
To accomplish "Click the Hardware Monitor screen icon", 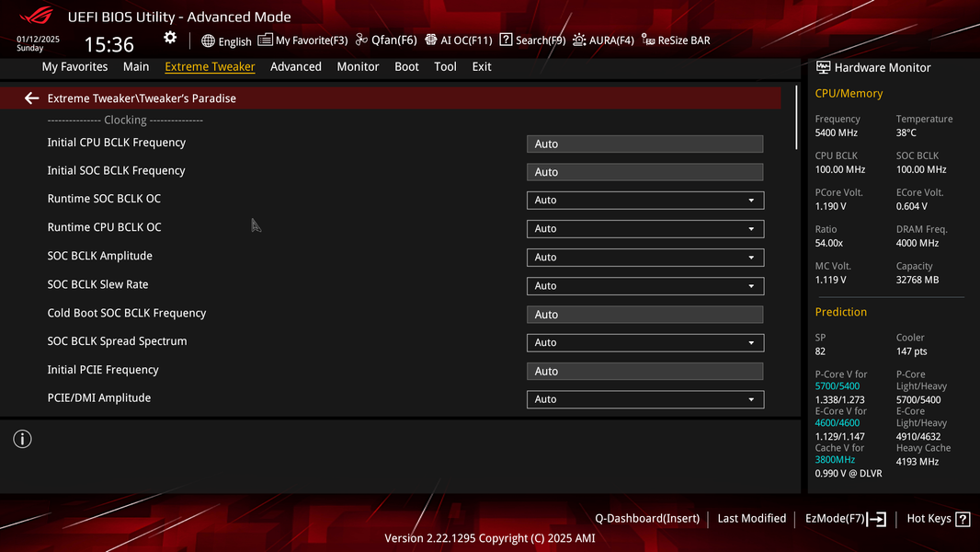I will click(x=823, y=67).
